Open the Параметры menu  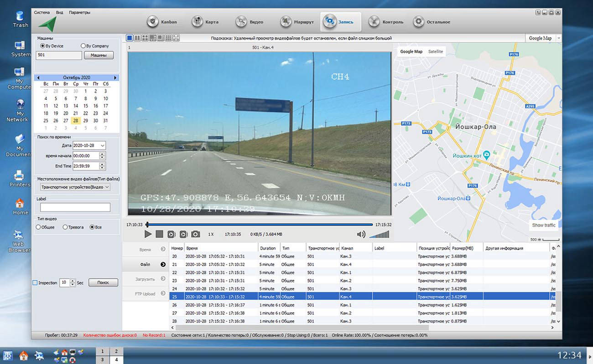pyautogui.click(x=79, y=12)
